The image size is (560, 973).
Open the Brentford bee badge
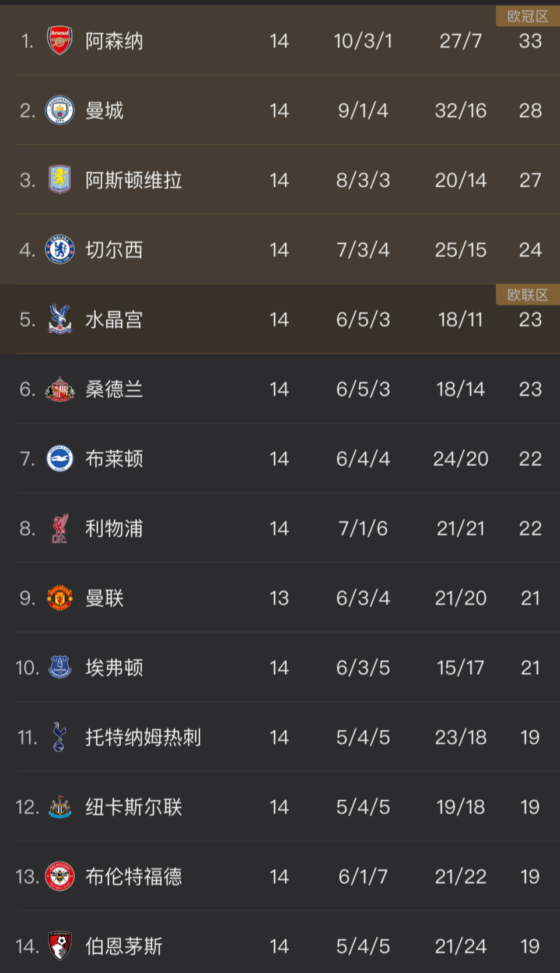tap(60, 876)
